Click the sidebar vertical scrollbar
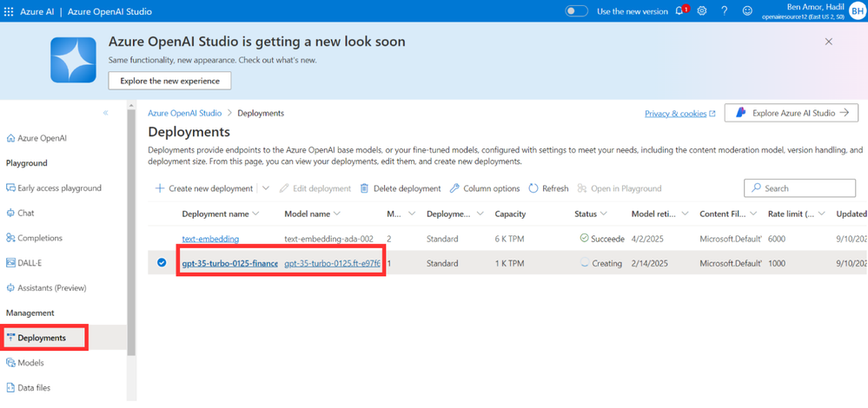 pos(131,232)
